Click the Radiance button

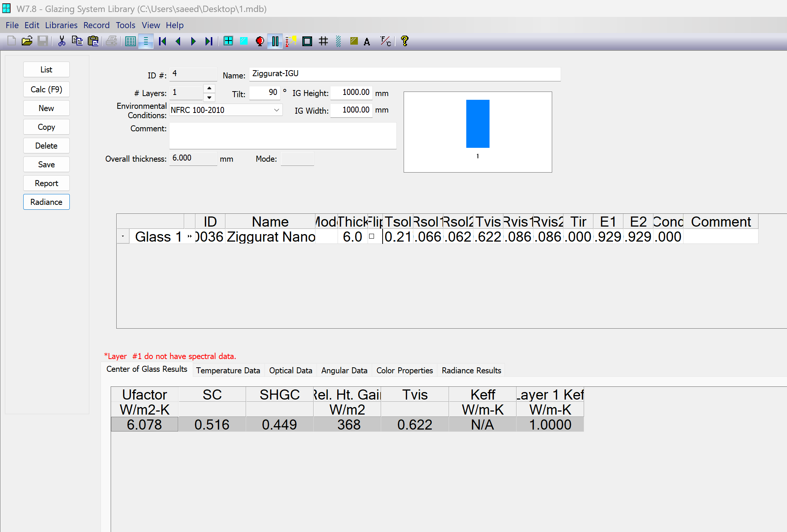point(46,202)
